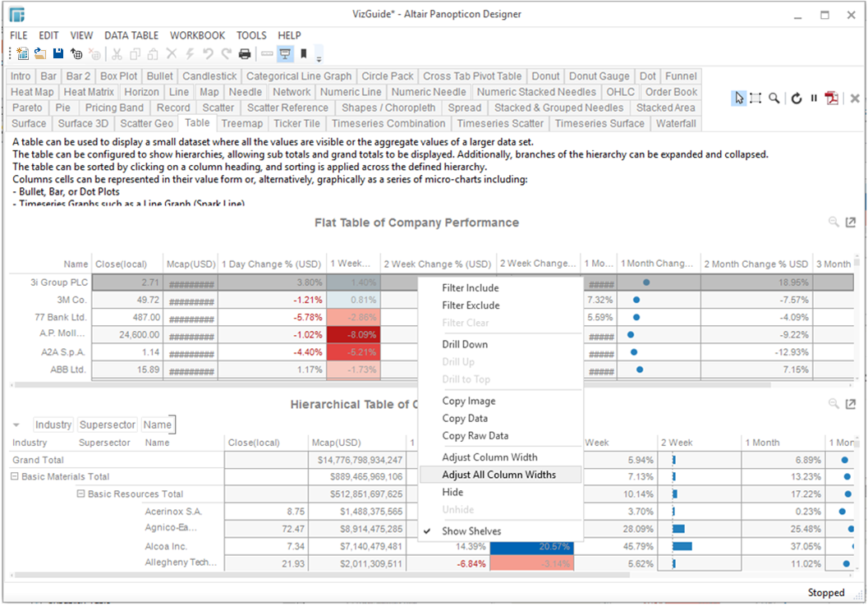
Task: Collapse the Basic Resources Total row
Action: 81,494
